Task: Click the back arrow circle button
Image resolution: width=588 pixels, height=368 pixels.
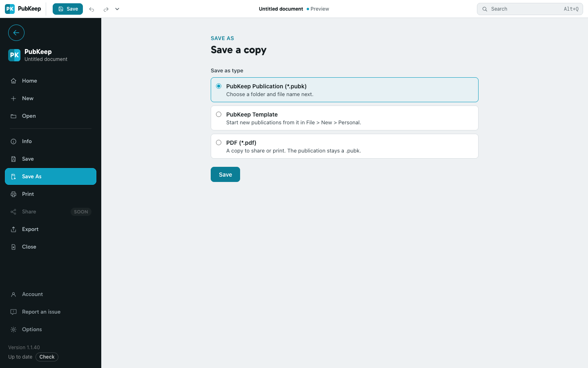Action: tap(16, 33)
